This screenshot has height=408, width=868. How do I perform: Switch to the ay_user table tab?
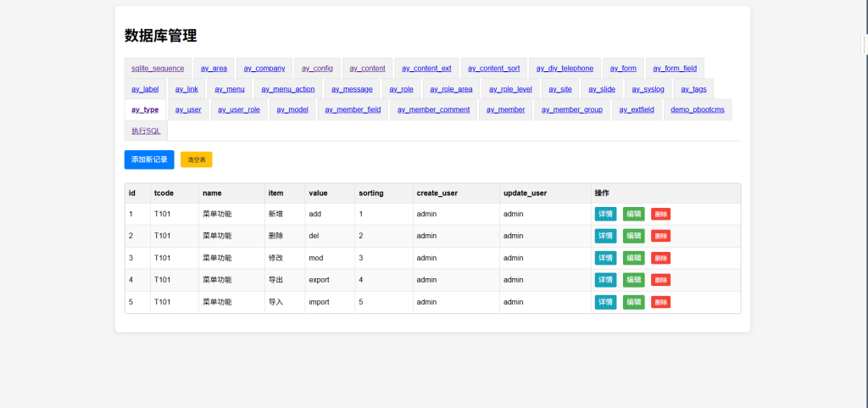(188, 109)
